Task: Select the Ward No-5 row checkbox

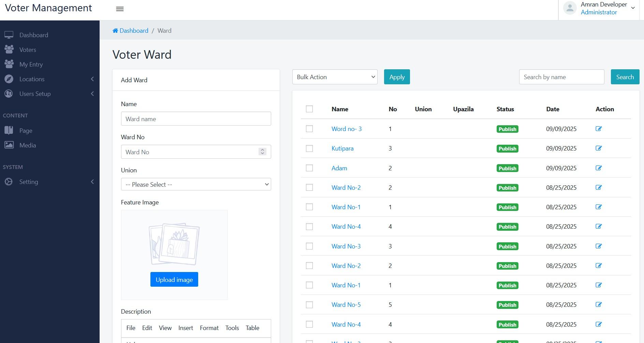Action: click(309, 305)
